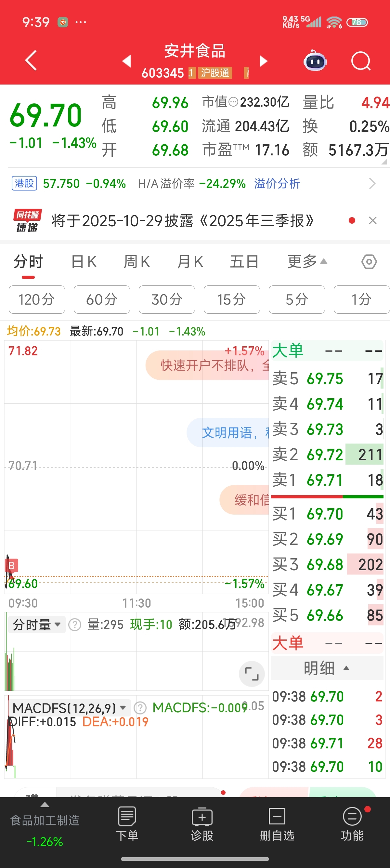Open 食品加工制造 sector panel

click(x=45, y=826)
